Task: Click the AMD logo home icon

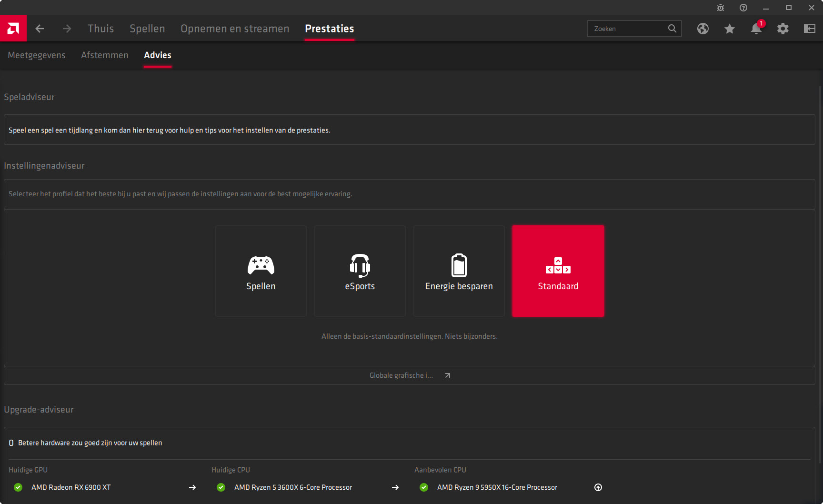Action: pos(13,29)
